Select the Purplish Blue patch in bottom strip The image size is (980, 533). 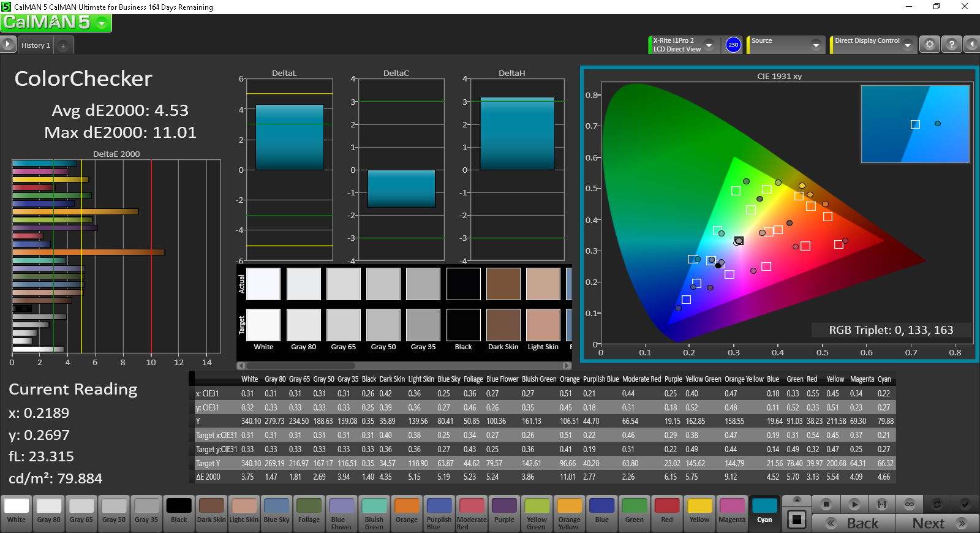pyautogui.click(x=439, y=513)
